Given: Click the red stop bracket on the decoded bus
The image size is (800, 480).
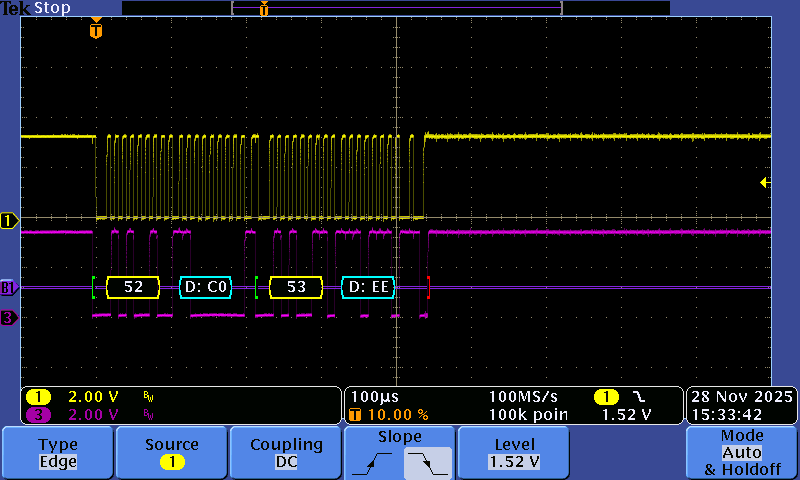Looking at the screenshot, I should click(x=428, y=288).
